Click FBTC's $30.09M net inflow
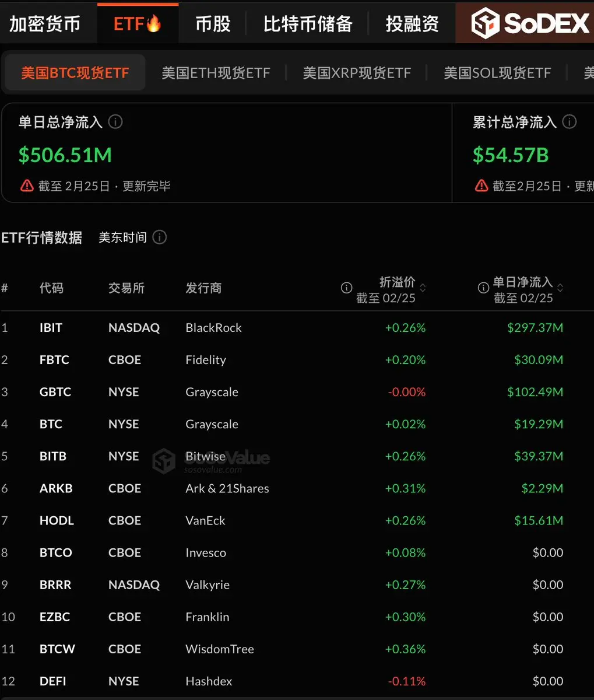This screenshot has height=700, width=594. pyautogui.click(x=539, y=360)
